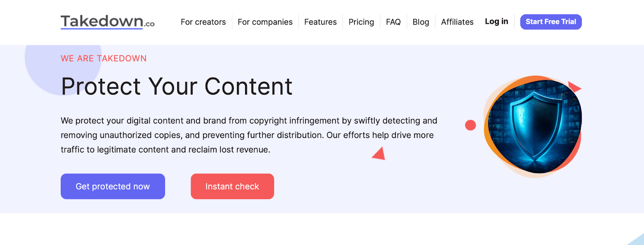Click the WE ARE TAKEDOWN tagline
Image resolution: width=644 pixels, height=245 pixels.
(x=103, y=59)
